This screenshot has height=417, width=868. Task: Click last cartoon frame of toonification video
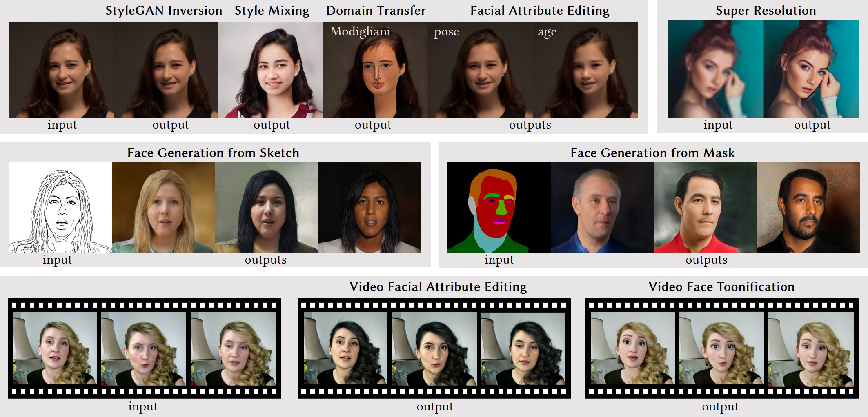[x=810, y=349]
